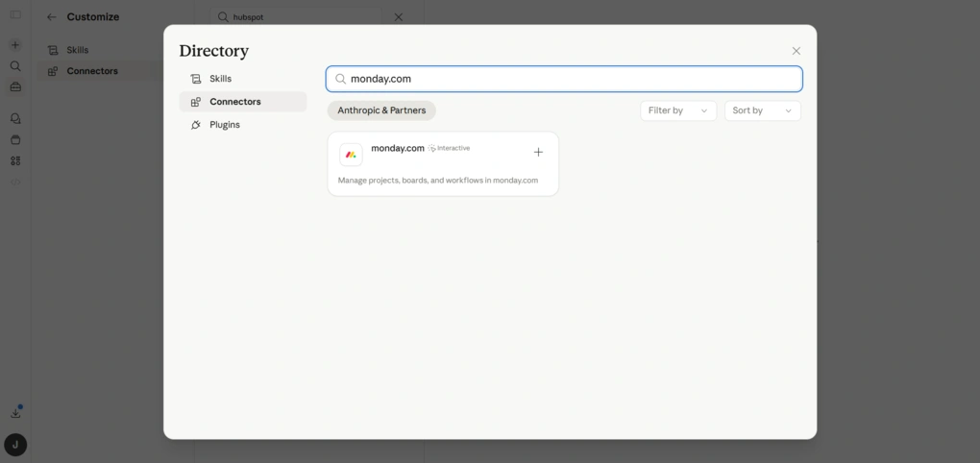Open the Sort by dropdown
The height and width of the screenshot is (463, 980).
click(x=763, y=110)
